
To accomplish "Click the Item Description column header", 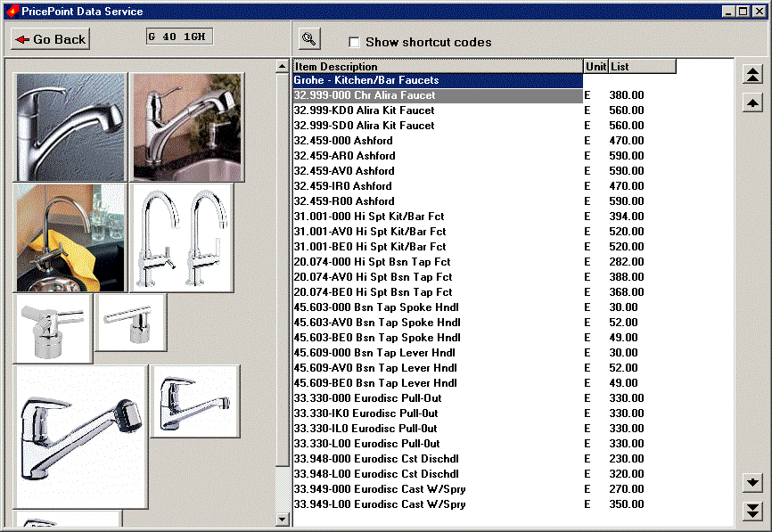I will point(438,67).
